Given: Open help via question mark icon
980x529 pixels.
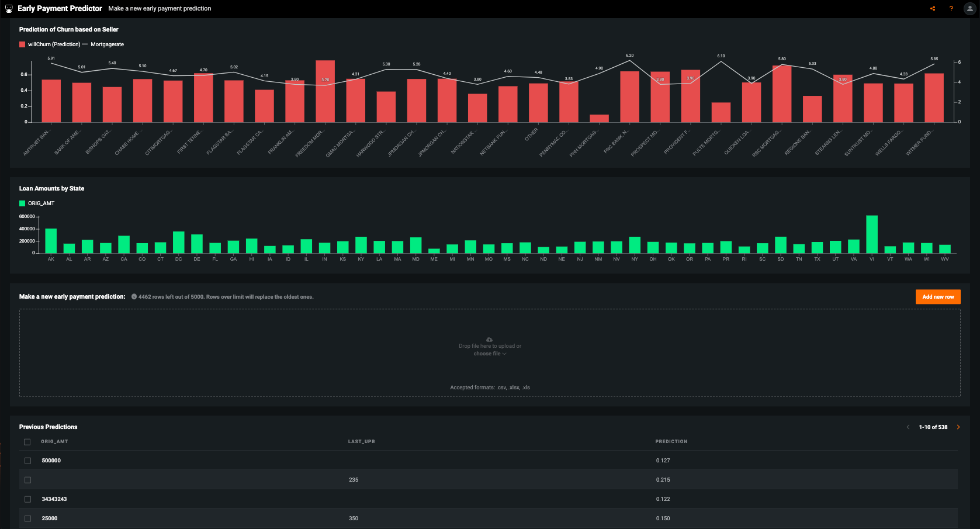Looking at the screenshot, I should (951, 9).
